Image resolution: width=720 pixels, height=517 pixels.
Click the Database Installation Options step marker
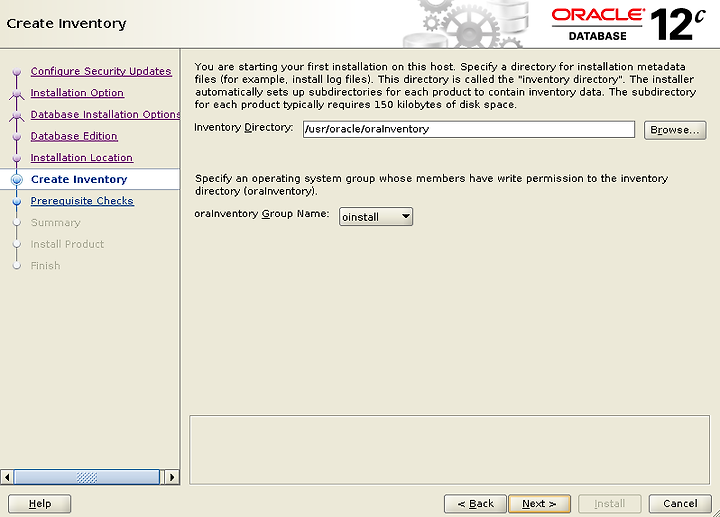click(17, 115)
